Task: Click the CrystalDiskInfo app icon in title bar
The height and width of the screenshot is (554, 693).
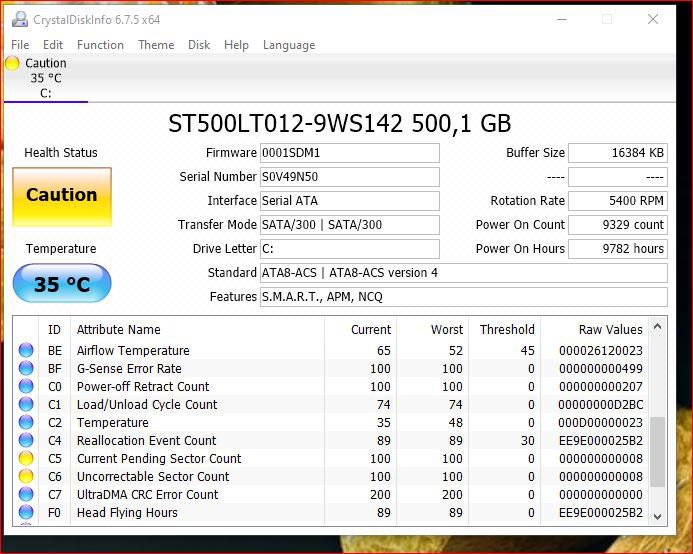Action: (19, 19)
